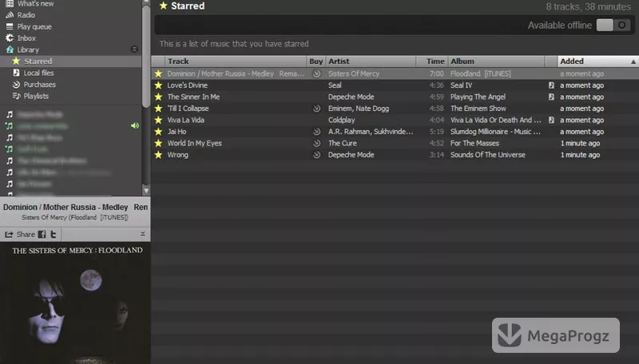Unstar the Jai Ho track
This screenshot has width=639, height=364.
click(158, 132)
